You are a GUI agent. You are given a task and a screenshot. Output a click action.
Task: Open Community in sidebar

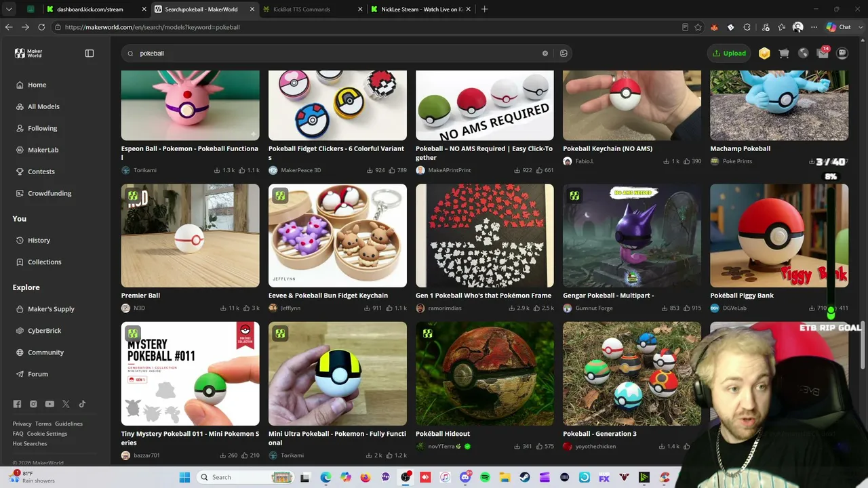(45, 352)
